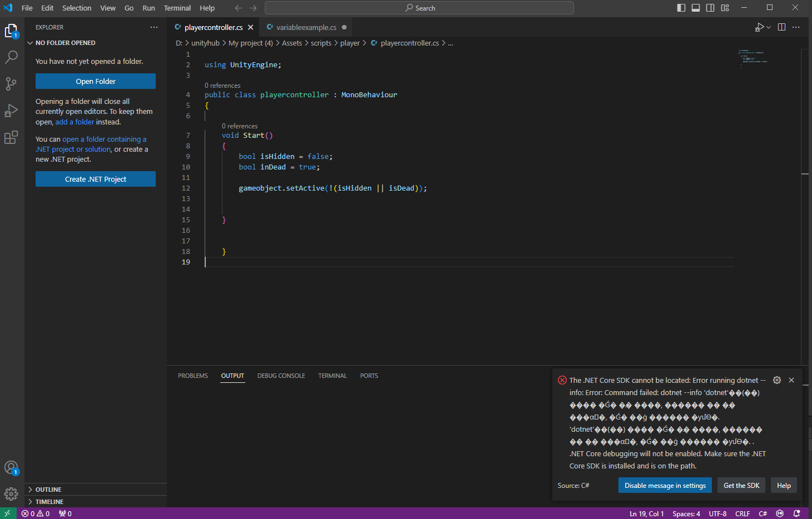Click the remote window indicator in status bar
The image size is (812, 519).
click(8, 513)
